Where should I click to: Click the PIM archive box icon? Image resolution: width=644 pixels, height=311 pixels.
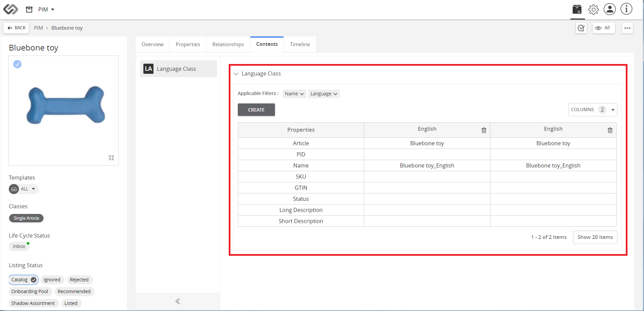coord(29,9)
